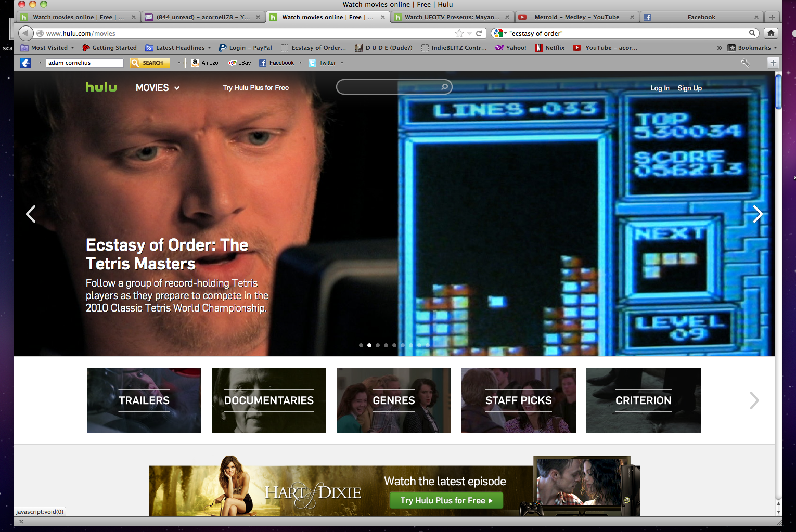
Task: Click the page vertical scrollbar thumb
Action: click(x=778, y=92)
